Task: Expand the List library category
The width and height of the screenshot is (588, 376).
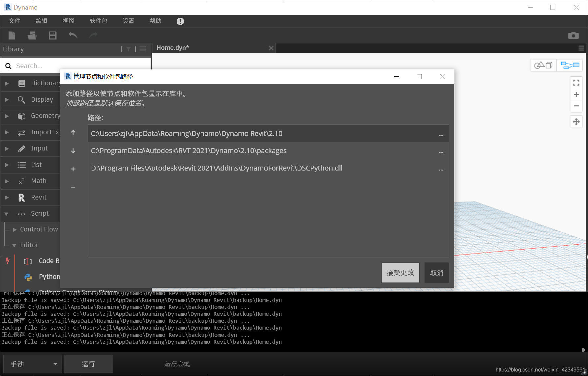Action: coord(7,165)
